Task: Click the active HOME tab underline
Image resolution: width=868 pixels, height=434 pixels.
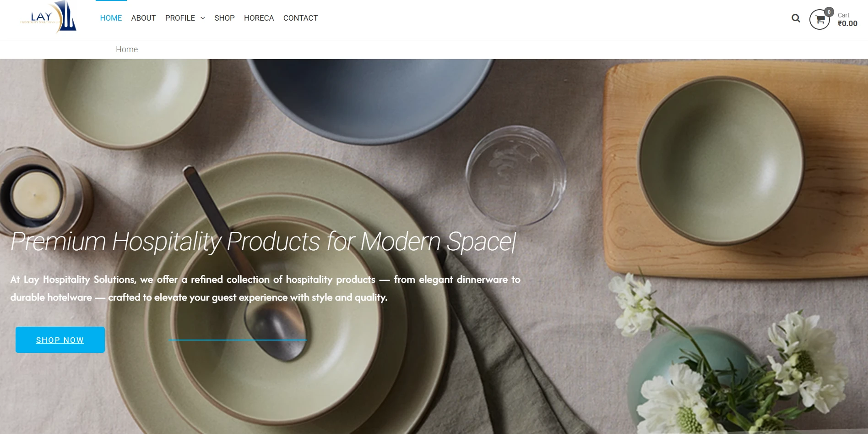Action: coord(111,2)
